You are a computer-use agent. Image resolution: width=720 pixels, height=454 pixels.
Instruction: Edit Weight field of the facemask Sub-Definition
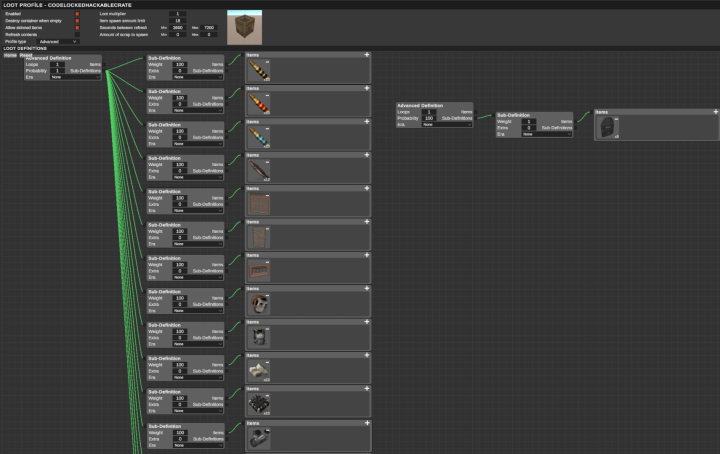tap(180, 298)
